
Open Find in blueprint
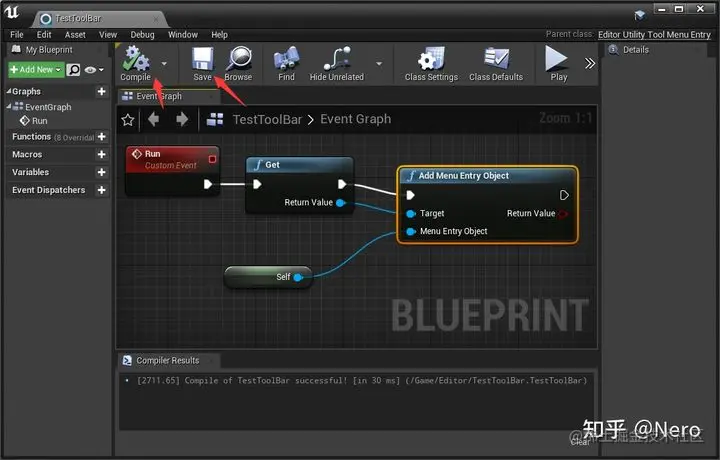pyautogui.click(x=286, y=63)
